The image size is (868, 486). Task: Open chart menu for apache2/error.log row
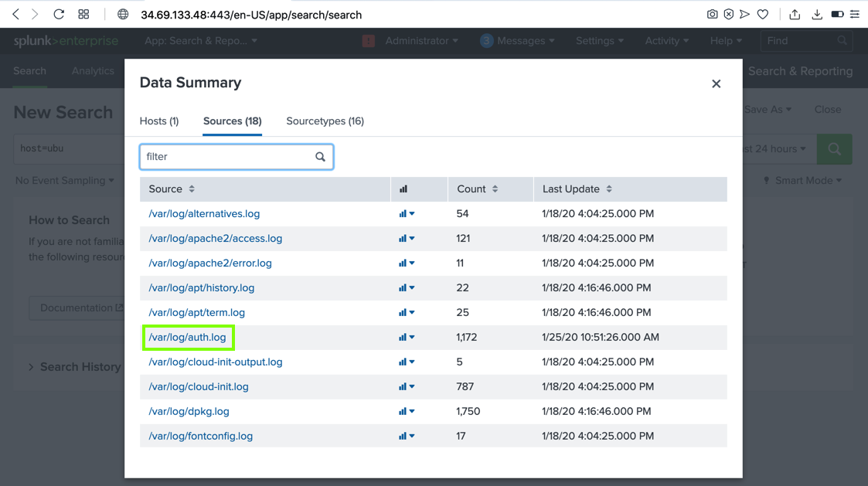click(407, 263)
